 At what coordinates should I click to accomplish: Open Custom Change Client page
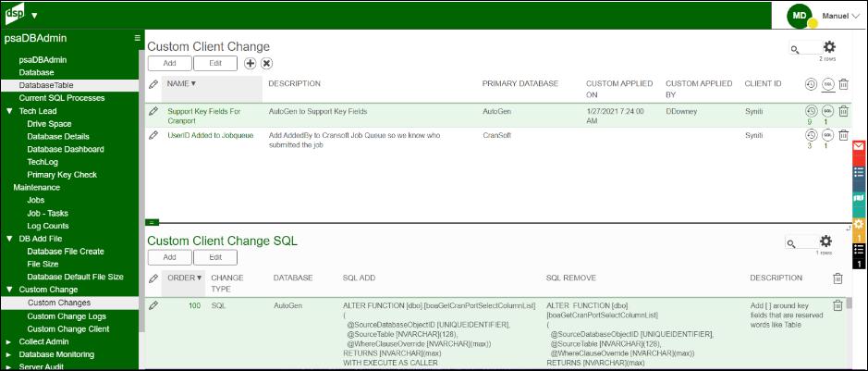point(68,329)
